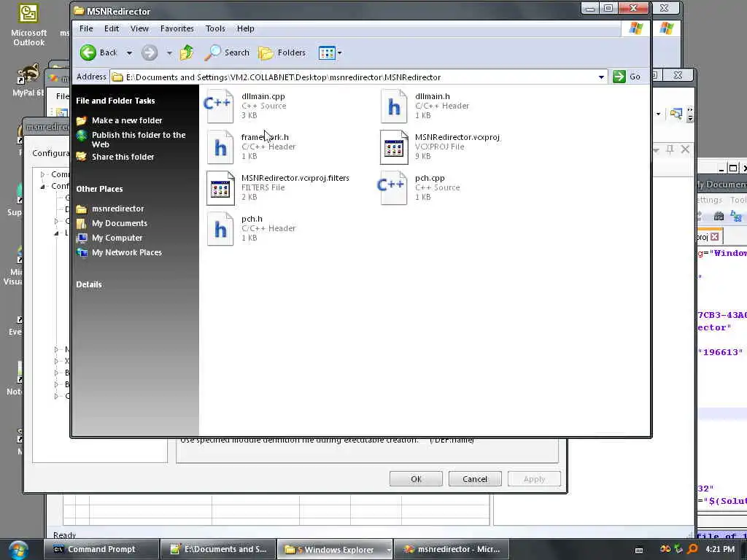Image resolution: width=747 pixels, height=560 pixels.
Task: Click the Windows Start orb
Action: [18, 550]
